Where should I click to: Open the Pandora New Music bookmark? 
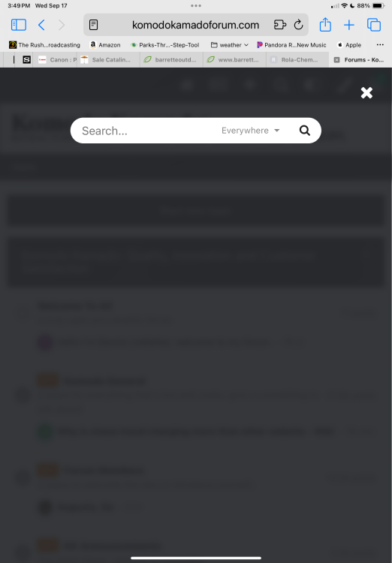291,45
